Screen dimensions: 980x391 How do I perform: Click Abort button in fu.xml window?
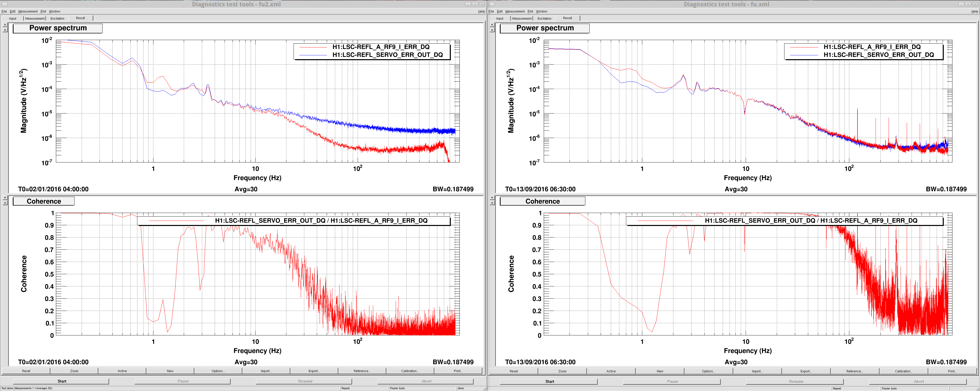[x=918, y=382]
